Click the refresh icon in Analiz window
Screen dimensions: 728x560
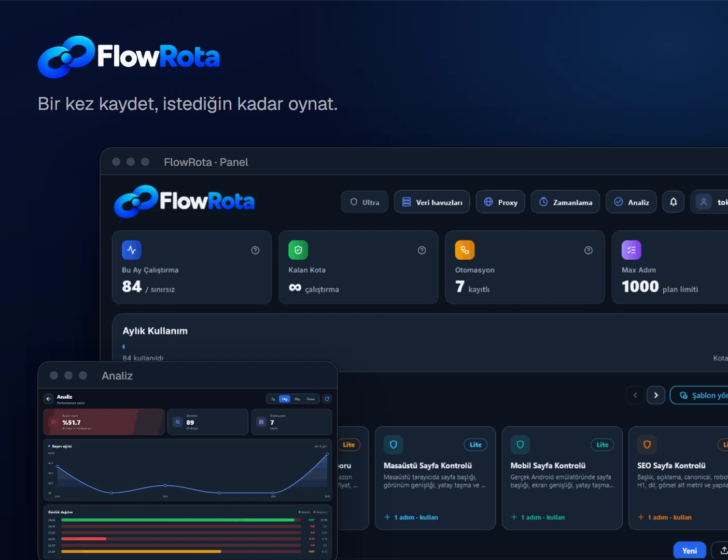point(327,399)
